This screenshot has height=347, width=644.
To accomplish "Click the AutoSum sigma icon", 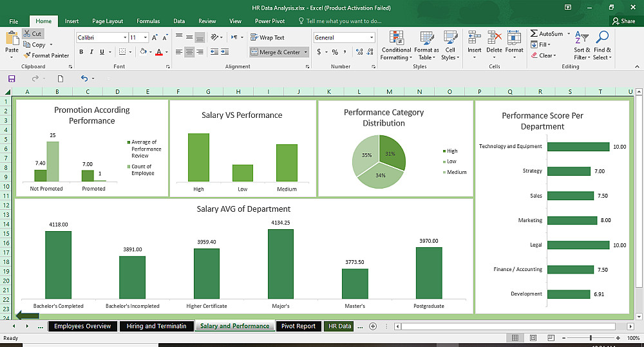I will [x=534, y=33].
